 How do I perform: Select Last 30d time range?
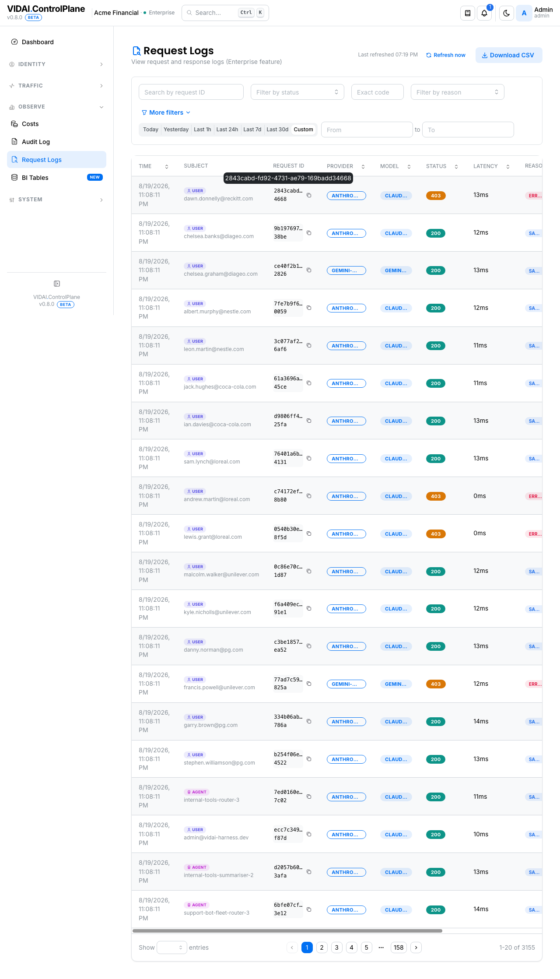(277, 130)
